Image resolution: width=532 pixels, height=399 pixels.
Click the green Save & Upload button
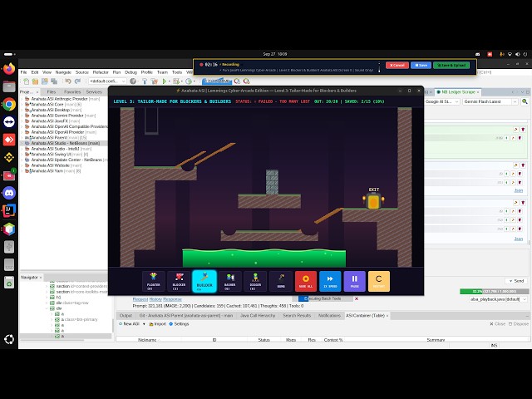[451, 65]
